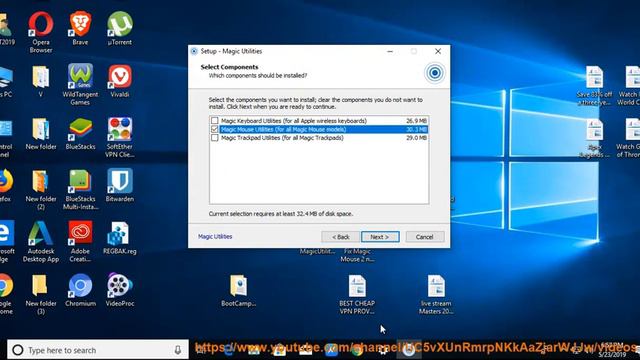
Task: Click the Cortana microphone icon
Action: [x=178, y=350]
